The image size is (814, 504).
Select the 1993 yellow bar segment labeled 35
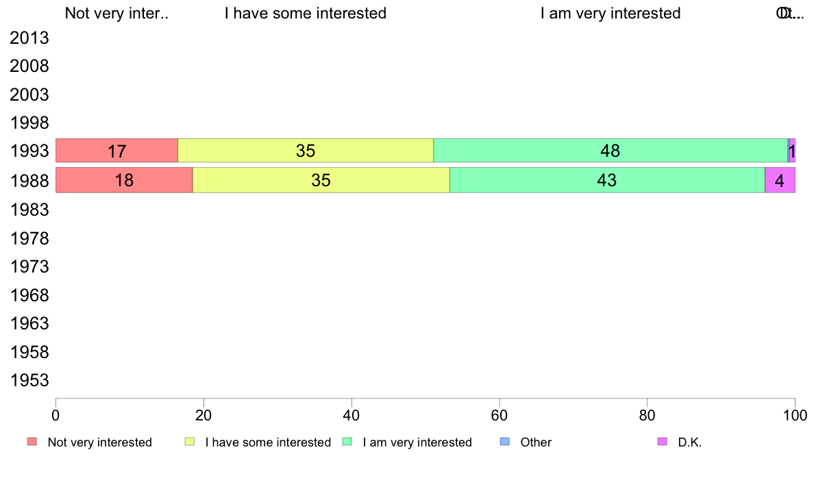[x=306, y=151]
